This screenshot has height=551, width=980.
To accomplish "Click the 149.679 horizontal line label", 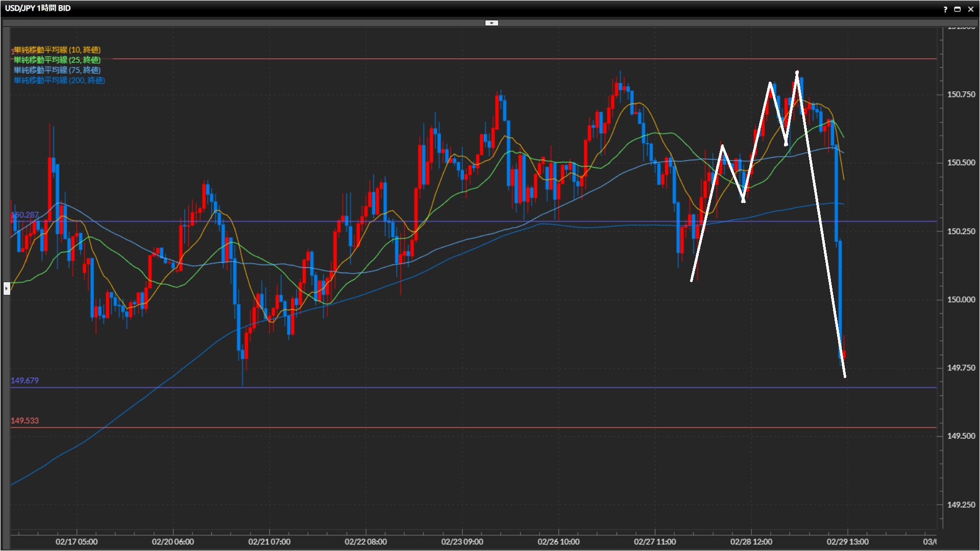I will click(24, 381).
